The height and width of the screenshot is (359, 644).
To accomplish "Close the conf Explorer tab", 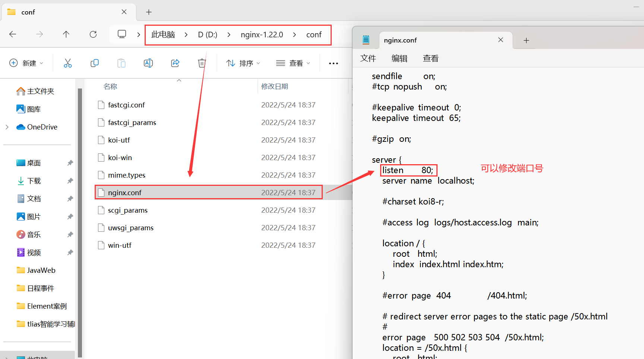I will point(124,12).
